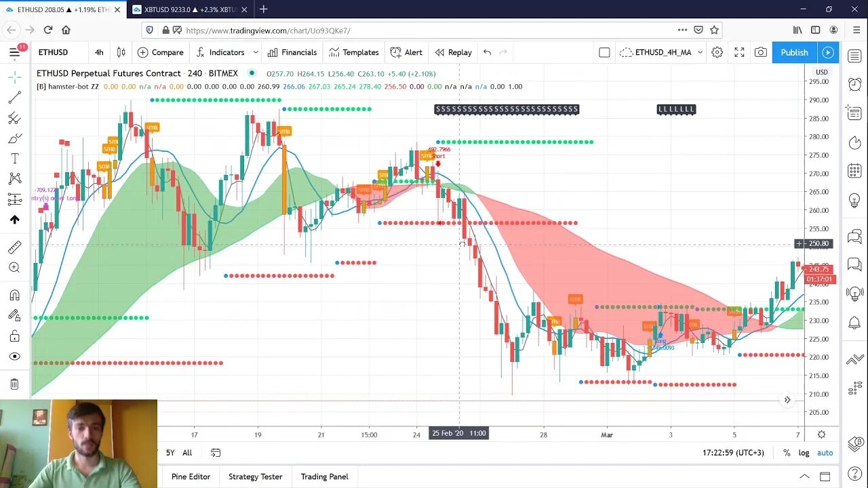Open the Templates menu
868x488 pixels.
click(353, 52)
